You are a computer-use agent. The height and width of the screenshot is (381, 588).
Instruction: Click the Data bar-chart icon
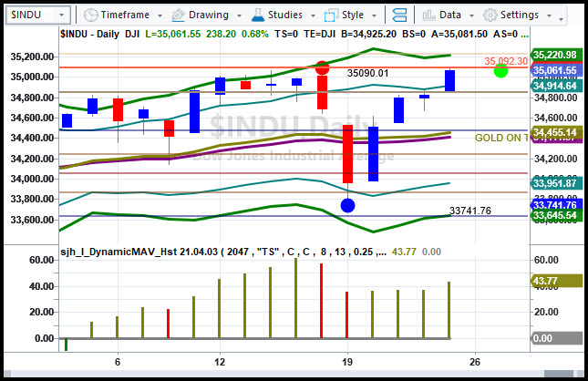pyautogui.click(x=428, y=15)
